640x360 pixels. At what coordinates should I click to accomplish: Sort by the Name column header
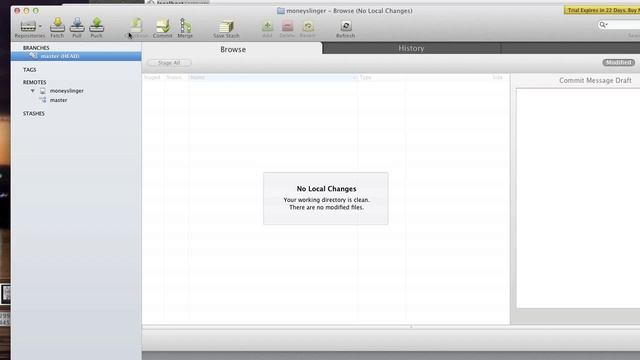pyautogui.click(x=273, y=77)
